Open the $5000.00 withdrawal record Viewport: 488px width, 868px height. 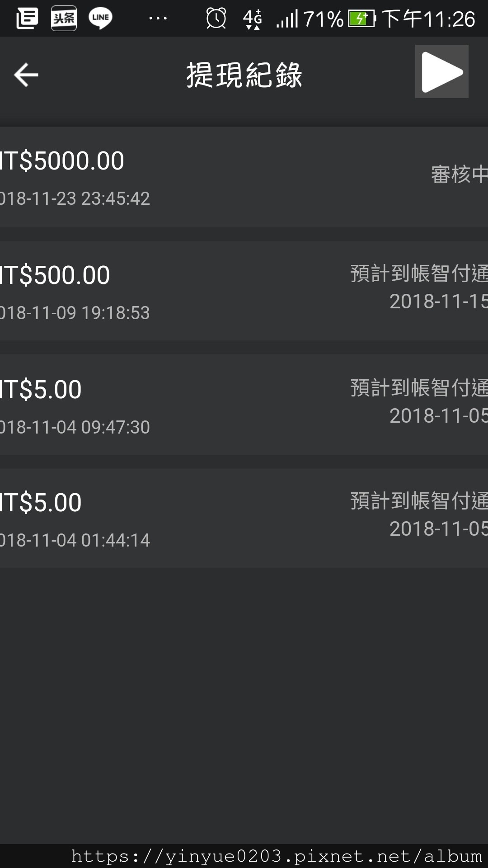tap(244, 177)
